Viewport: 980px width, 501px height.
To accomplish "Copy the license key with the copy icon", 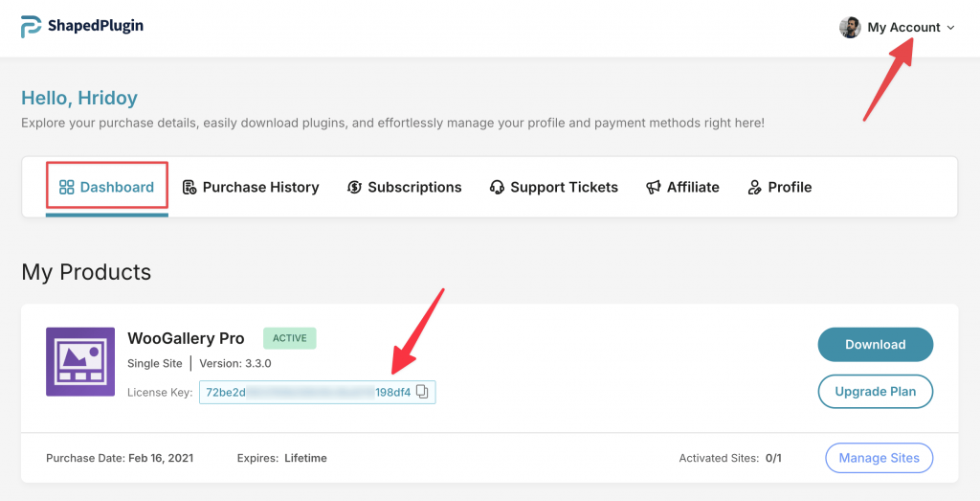I will [422, 392].
